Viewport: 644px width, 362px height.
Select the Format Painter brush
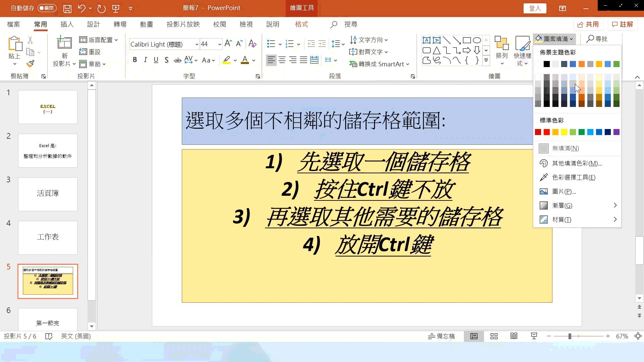pyautogui.click(x=30, y=64)
